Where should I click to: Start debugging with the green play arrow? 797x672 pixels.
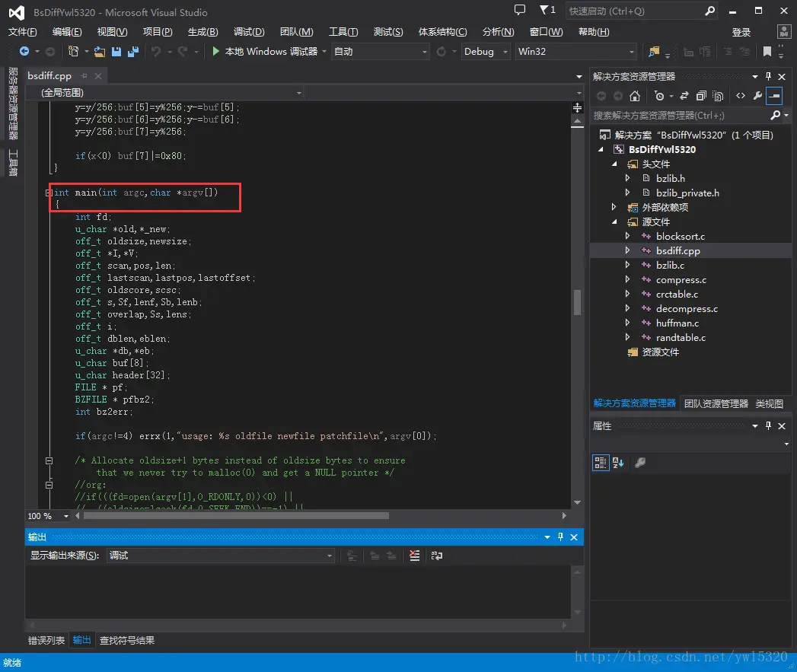click(x=216, y=51)
